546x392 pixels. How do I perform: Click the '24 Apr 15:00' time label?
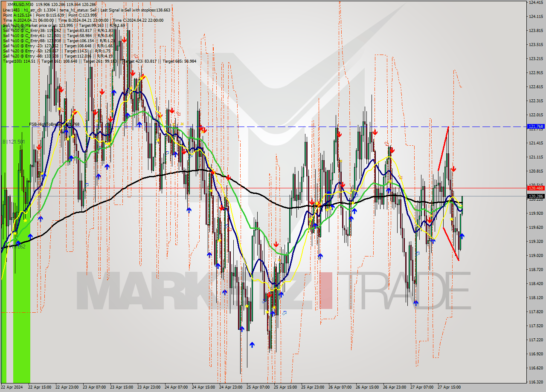point(203,387)
